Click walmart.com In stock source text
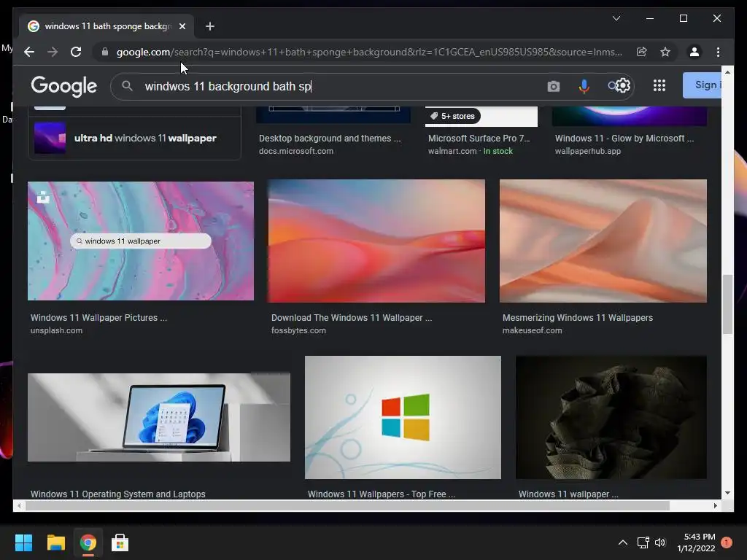Image resolution: width=747 pixels, height=560 pixels. [471, 151]
